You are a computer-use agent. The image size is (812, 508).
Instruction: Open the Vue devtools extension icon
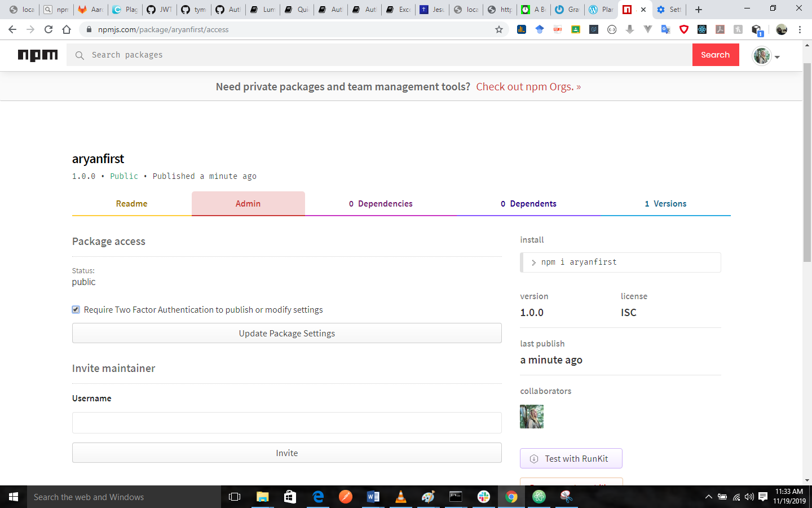pyautogui.click(x=648, y=29)
